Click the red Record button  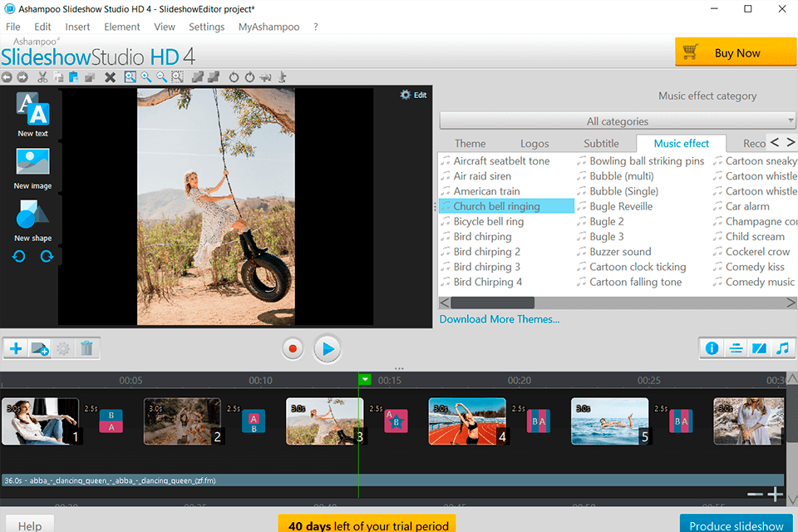[293, 349]
